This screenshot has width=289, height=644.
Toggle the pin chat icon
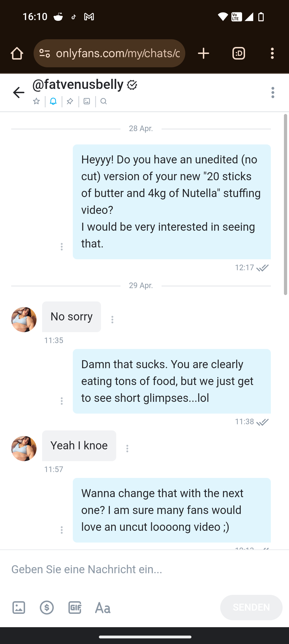tap(70, 101)
